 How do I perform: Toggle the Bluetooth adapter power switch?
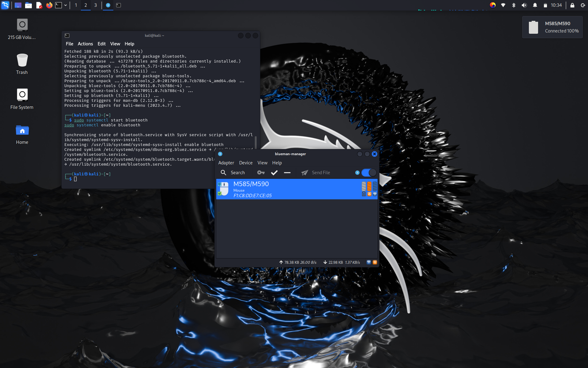369,173
